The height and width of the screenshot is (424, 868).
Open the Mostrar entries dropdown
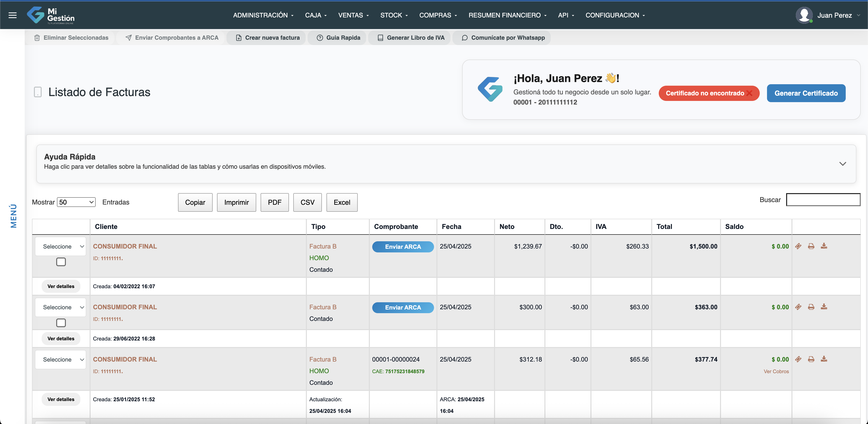pyautogui.click(x=76, y=202)
